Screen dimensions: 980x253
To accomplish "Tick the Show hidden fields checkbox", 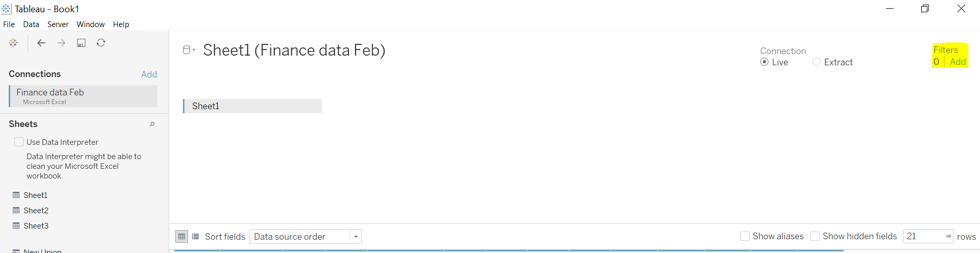I will [815, 236].
